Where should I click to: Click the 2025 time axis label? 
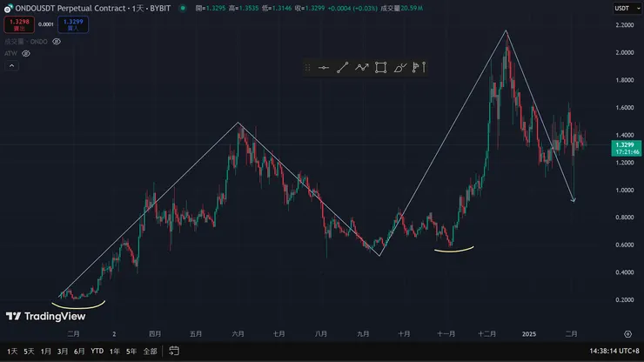point(529,334)
